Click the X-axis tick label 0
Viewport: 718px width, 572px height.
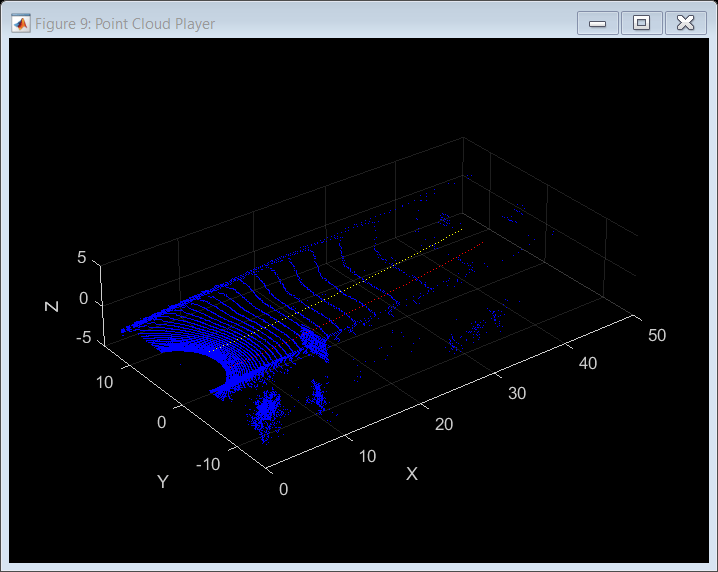284,489
